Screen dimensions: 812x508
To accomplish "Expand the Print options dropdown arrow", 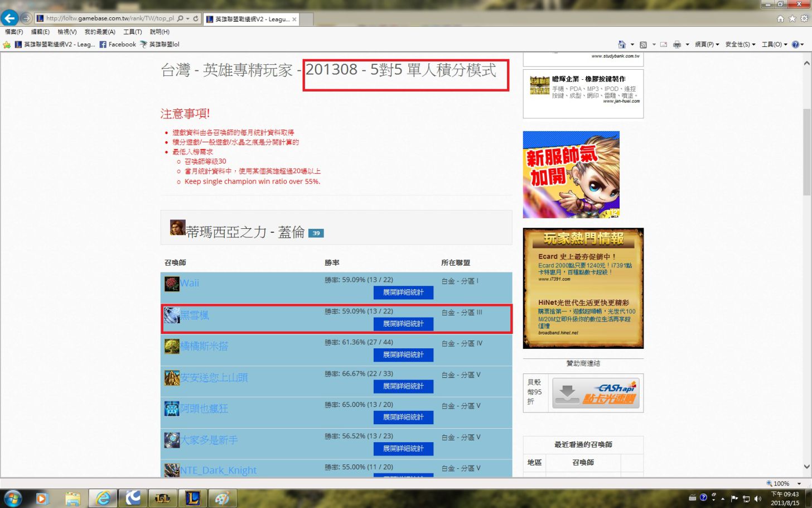I will tap(687, 45).
